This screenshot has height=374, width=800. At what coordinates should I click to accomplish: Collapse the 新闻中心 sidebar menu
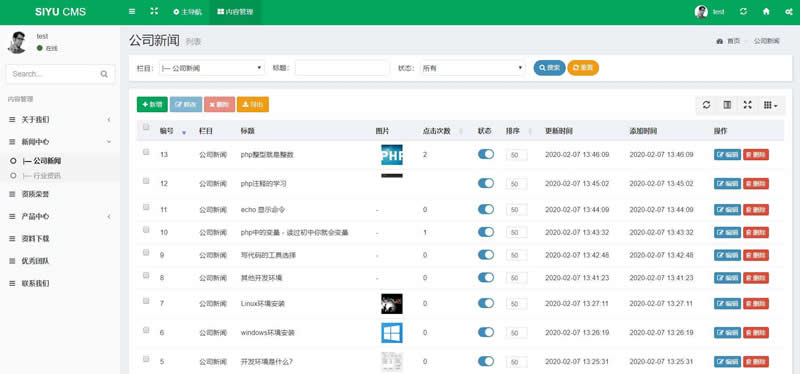coord(60,141)
